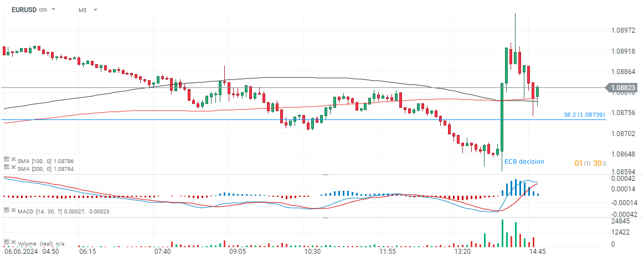
Task: Open settings icon for the MACD indicator
Action: (x=6, y=210)
